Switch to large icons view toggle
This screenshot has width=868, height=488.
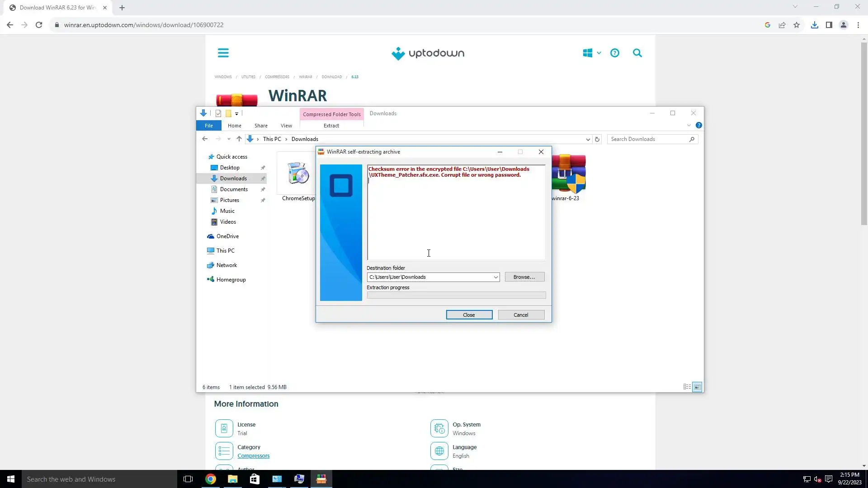pyautogui.click(x=697, y=387)
